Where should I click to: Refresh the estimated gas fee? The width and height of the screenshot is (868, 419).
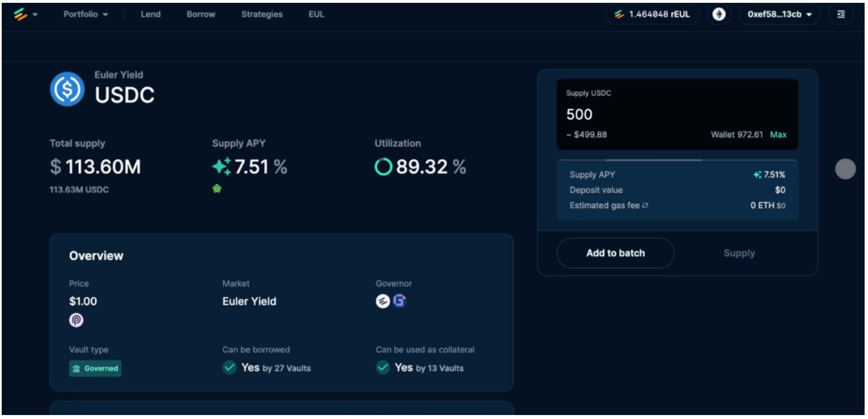coord(645,206)
